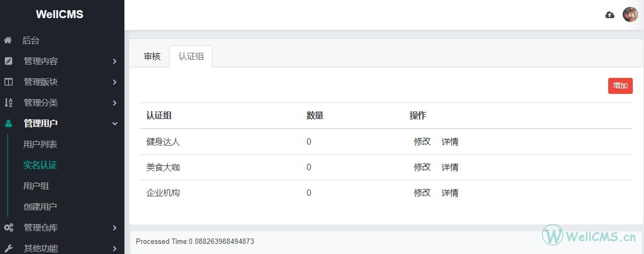The height and width of the screenshot is (254, 644).
Task: Open 创建用户 in the sidebar
Action: pos(40,207)
